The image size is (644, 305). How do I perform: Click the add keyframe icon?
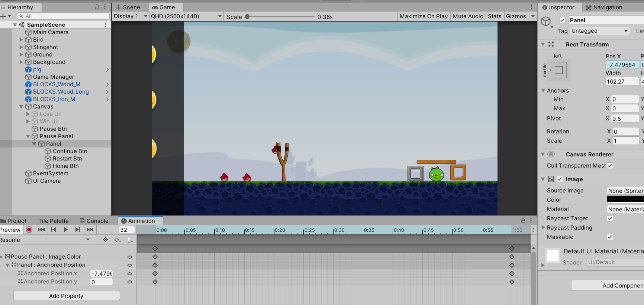(x=118, y=240)
